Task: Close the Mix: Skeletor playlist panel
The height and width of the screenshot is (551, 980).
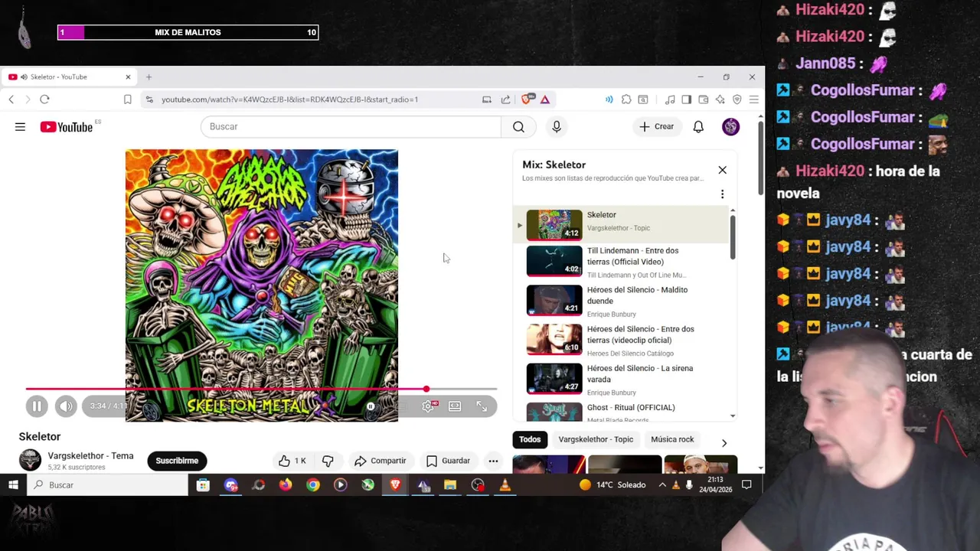Action: pyautogui.click(x=722, y=170)
